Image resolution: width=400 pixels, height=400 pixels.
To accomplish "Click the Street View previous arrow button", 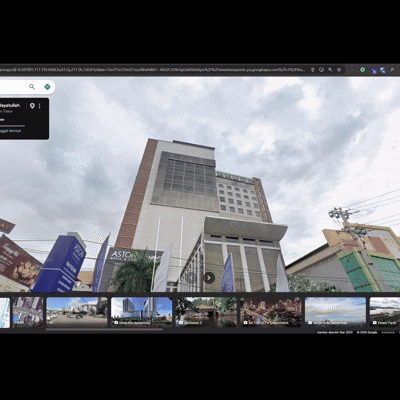I will [x=192, y=278].
